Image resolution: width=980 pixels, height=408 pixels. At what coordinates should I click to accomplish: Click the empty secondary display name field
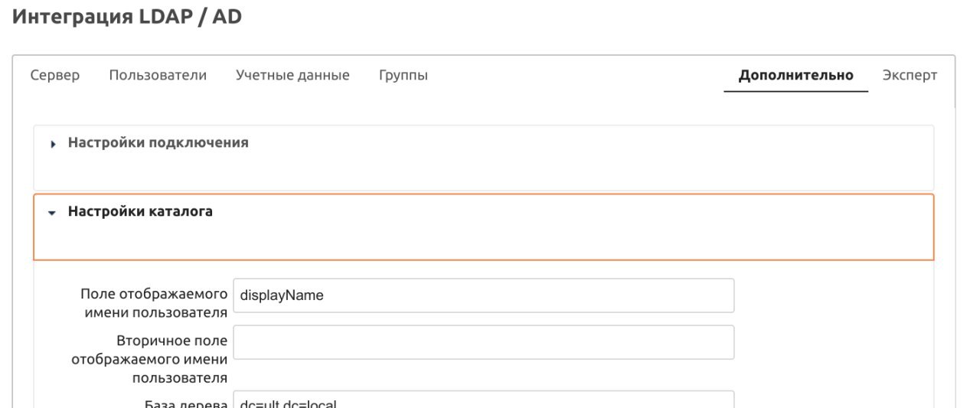pyautogui.click(x=483, y=342)
